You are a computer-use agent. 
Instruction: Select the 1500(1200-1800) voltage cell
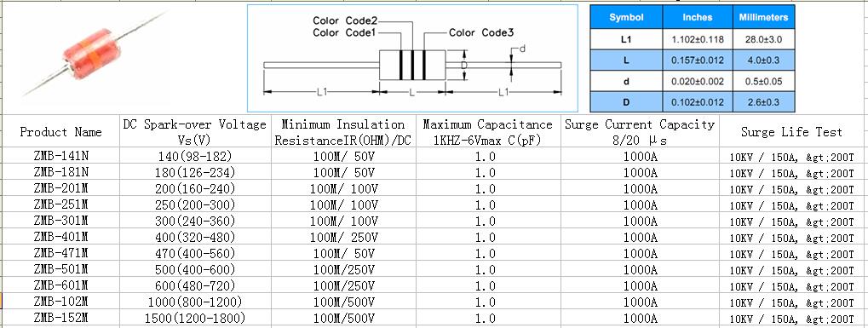[194, 318]
